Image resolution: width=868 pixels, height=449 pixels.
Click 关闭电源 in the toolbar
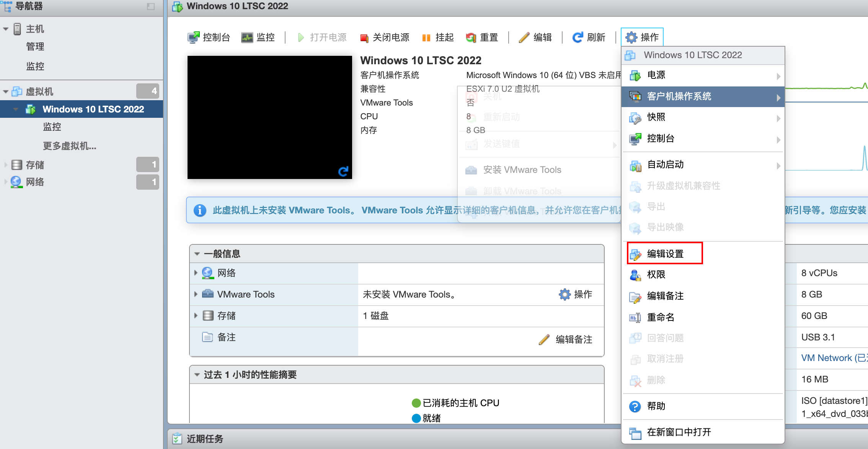coord(385,37)
